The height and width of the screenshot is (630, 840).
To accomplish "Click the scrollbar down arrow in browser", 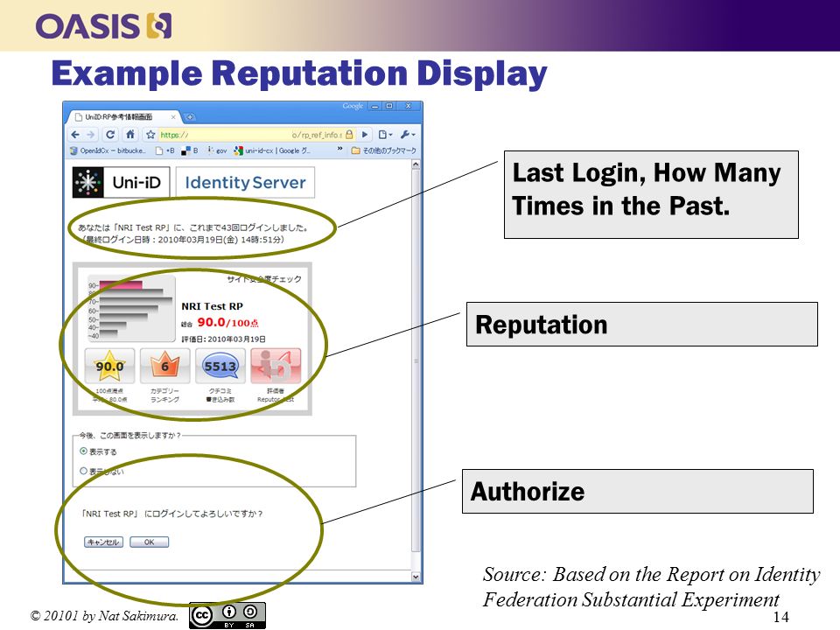I will point(416,577).
